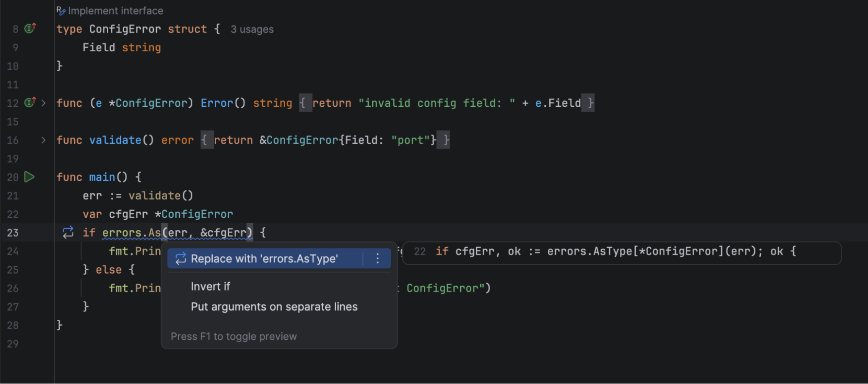Expand the folded validate() function on line 16
Screen dimensions: 868x384
pyautogui.click(x=43, y=140)
